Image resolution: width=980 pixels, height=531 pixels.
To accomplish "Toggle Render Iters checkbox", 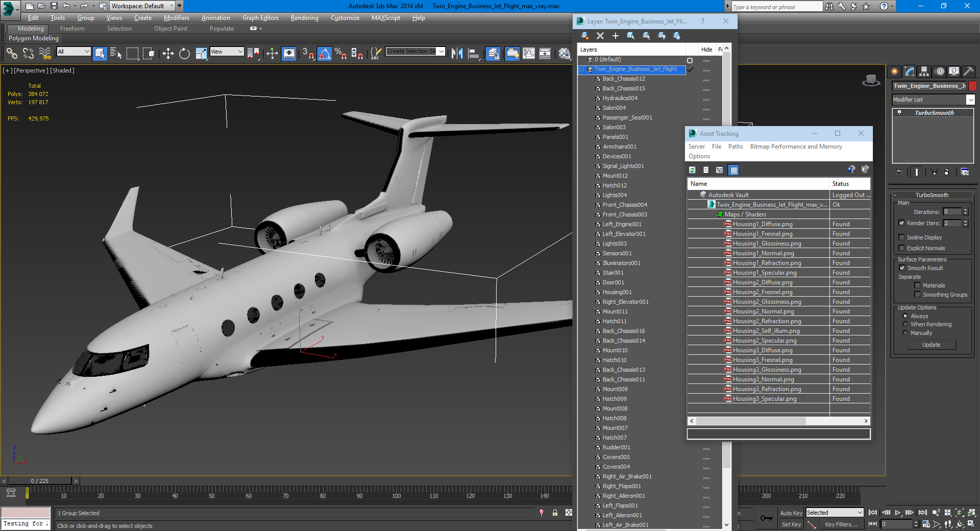I will [x=901, y=223].
